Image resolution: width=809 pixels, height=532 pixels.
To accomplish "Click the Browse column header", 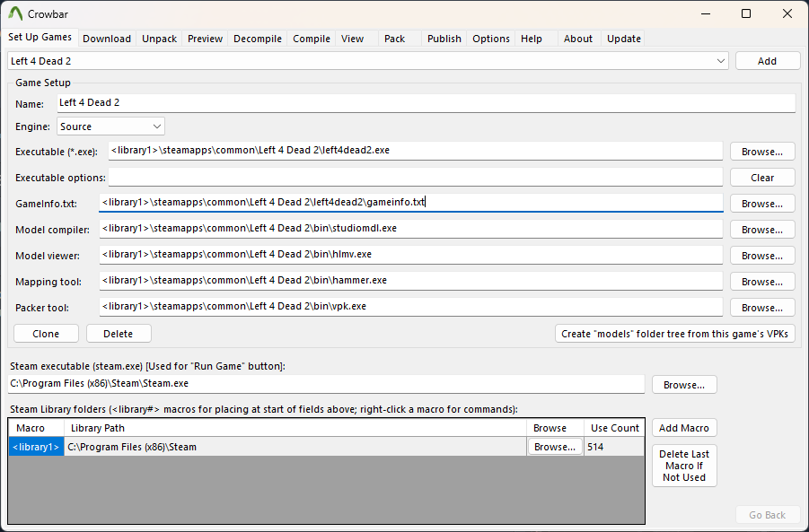I will (555, 428).
